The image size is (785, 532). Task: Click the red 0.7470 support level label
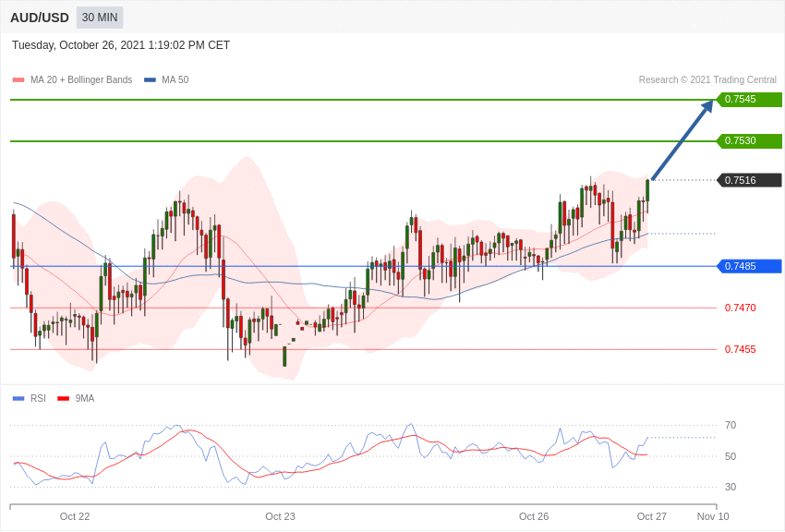[740, 308]
